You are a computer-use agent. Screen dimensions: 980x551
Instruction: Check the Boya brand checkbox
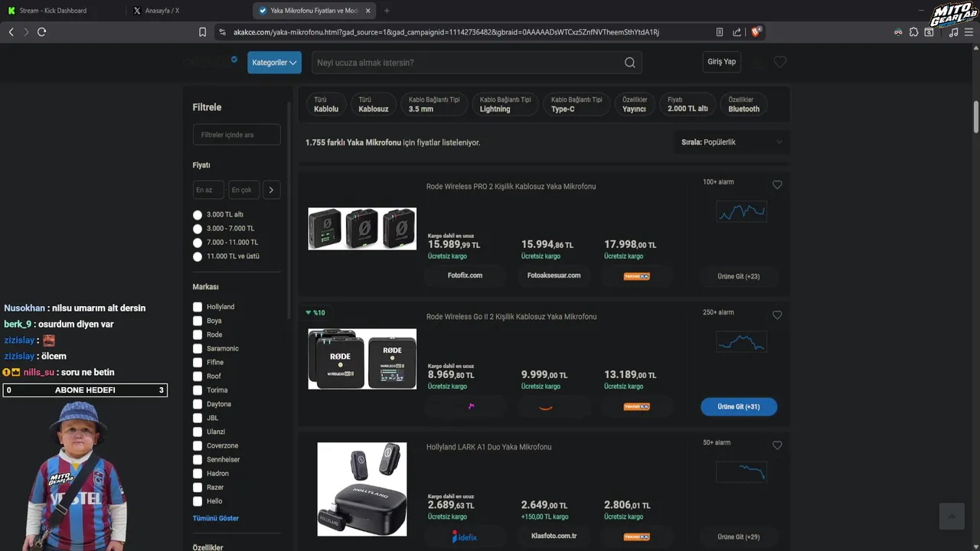coord(198,321)
